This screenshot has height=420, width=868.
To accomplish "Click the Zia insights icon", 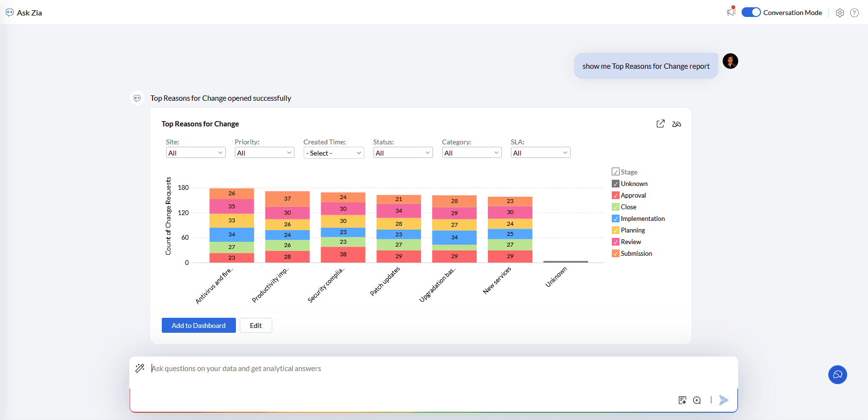I will (x=677, y=124).
